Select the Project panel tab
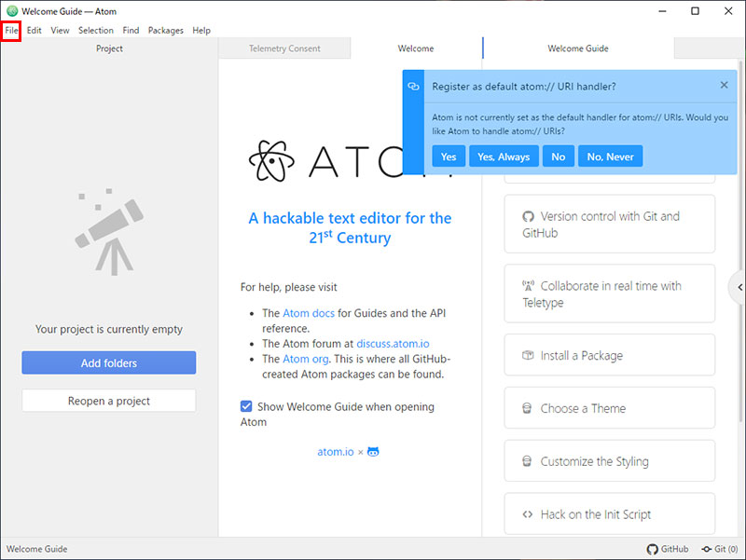This screenshot has height=560, width=746. [x=109, y=48]
